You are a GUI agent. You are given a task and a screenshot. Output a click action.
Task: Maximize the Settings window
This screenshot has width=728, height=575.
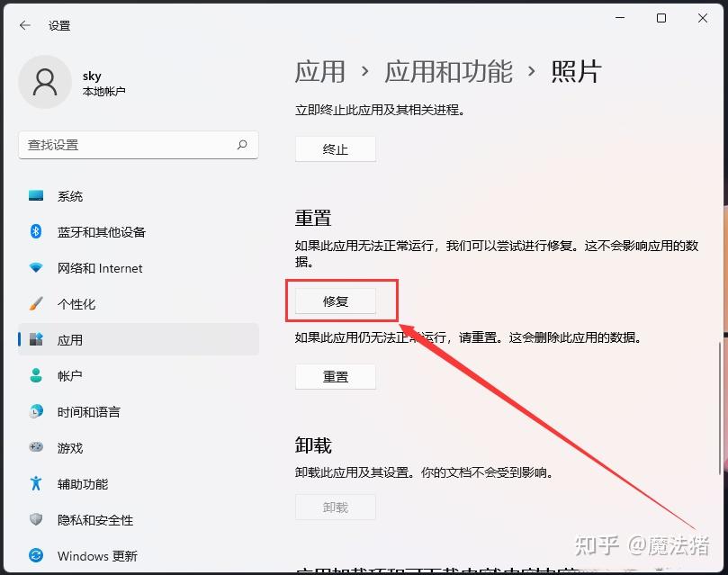click(661, 18)
